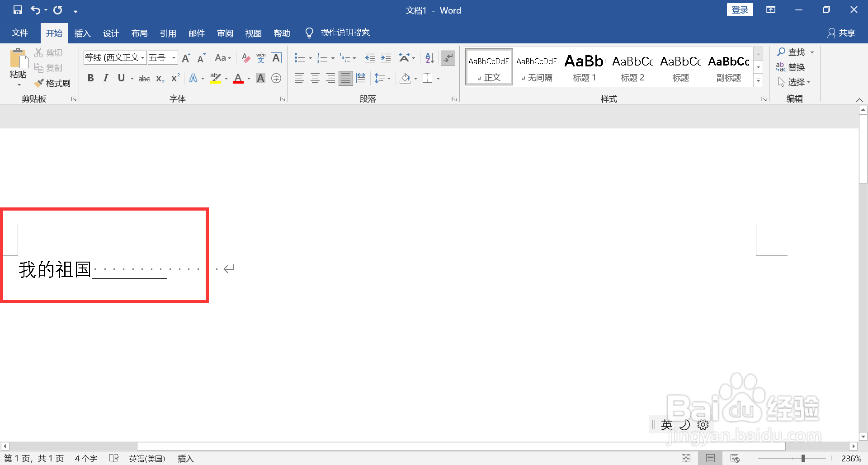Switch to the 设计 (Design) tab

[x=111, y=33]
